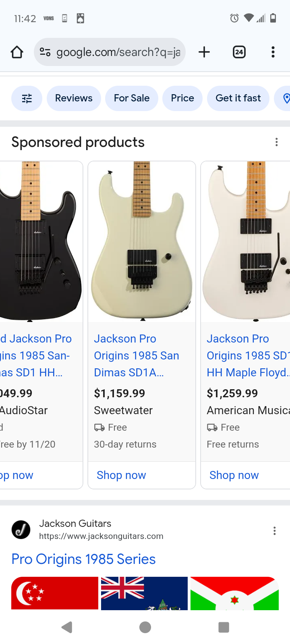Open a new tab with plus icon
The height and width of the screenshot is (644, 290).
point(204,52)
